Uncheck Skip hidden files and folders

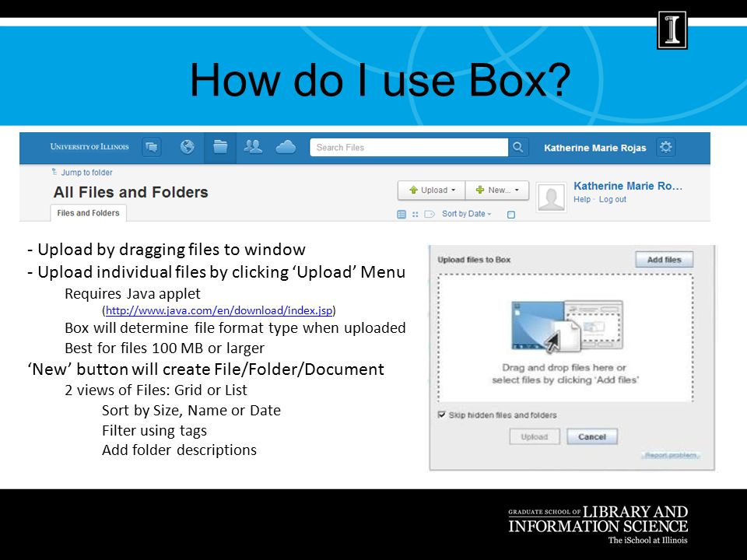442,415
